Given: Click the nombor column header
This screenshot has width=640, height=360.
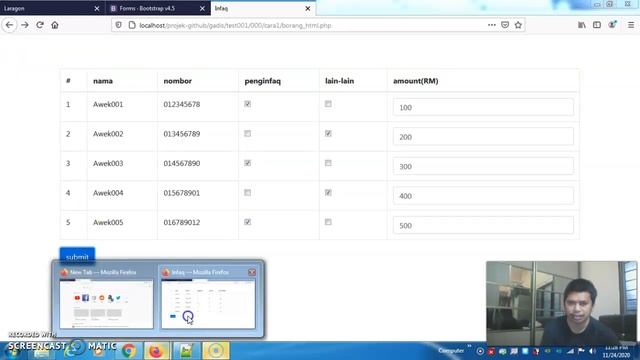Looking at the screenshot, I should [x=178, y=81].
